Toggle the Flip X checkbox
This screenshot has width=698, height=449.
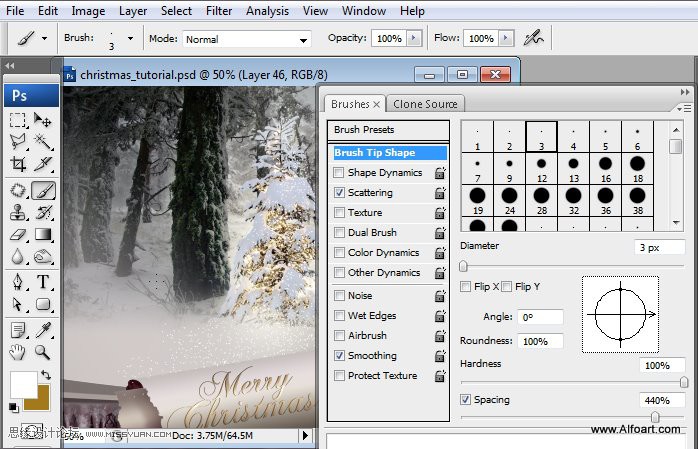tap(466, 287)
